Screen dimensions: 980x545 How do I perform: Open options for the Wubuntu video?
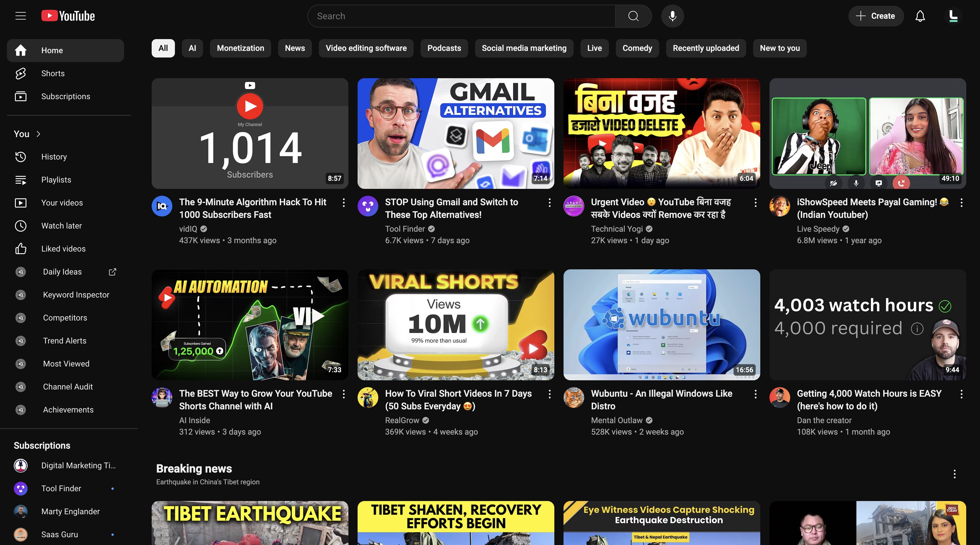tap(756, 395)
